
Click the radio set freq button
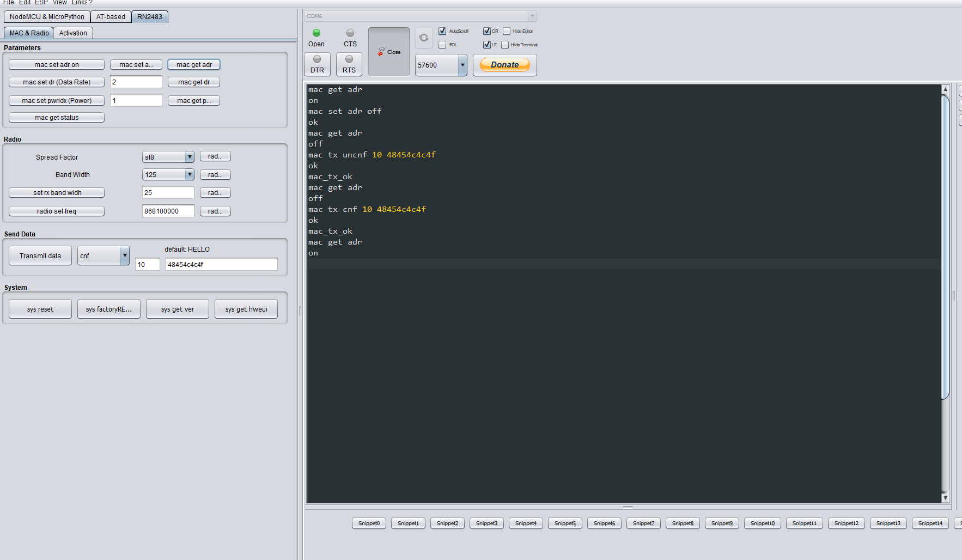tap(57, 211)
